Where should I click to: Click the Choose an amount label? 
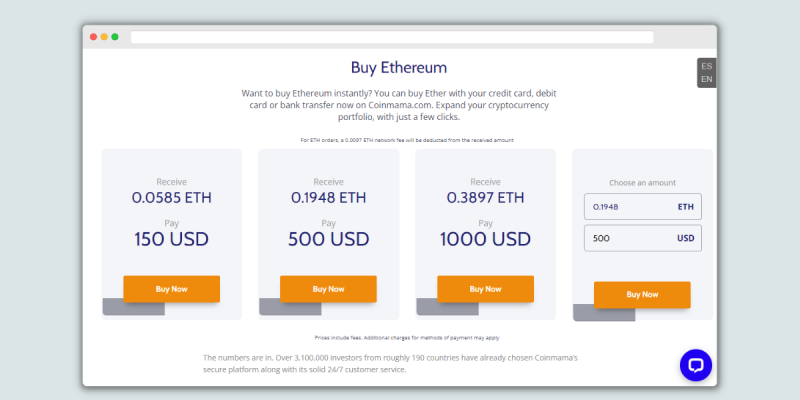[642, 183]
